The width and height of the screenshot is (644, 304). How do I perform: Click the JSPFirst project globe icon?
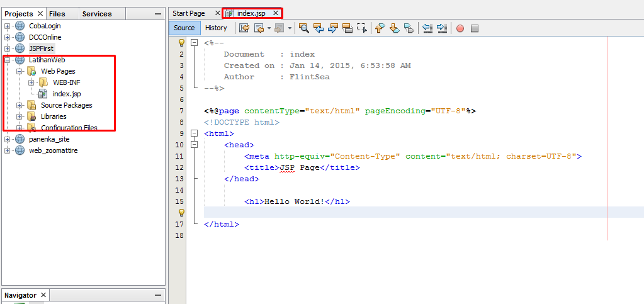(20, 48)
